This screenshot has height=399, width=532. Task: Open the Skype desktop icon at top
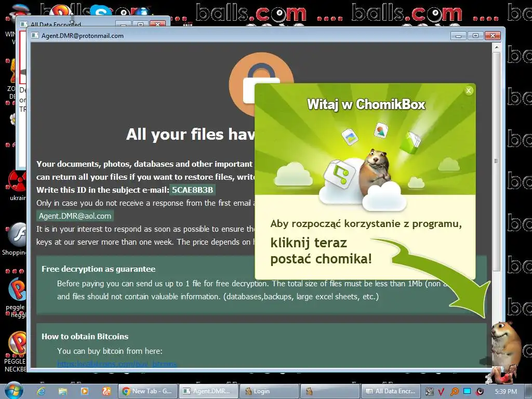tap(100, 11)
